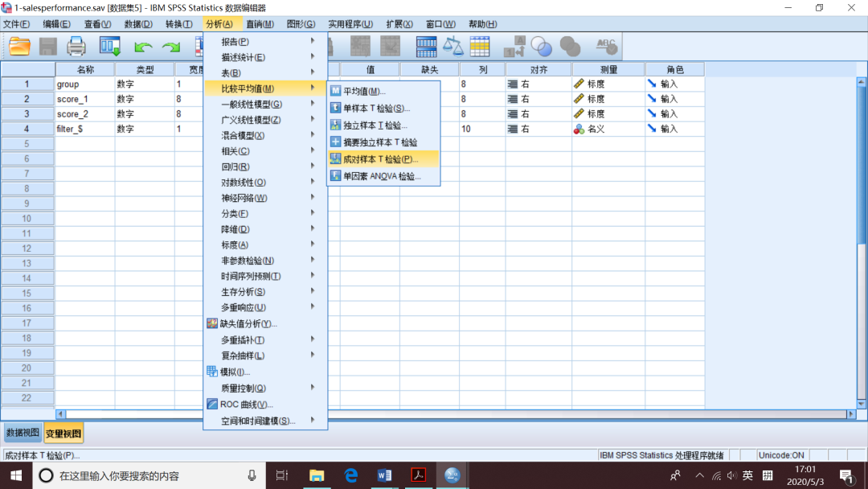Choose 单因素 ANOVA 检验 from the submenu
This screenshot has width=868, height=489.
tap(383, 176)
